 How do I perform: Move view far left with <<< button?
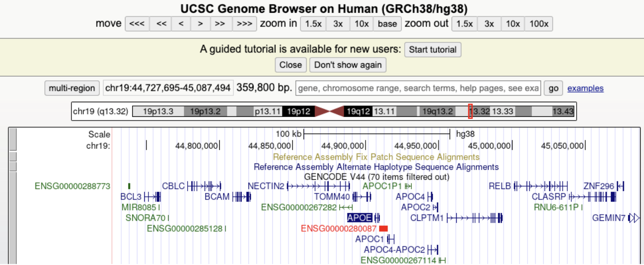137,24
